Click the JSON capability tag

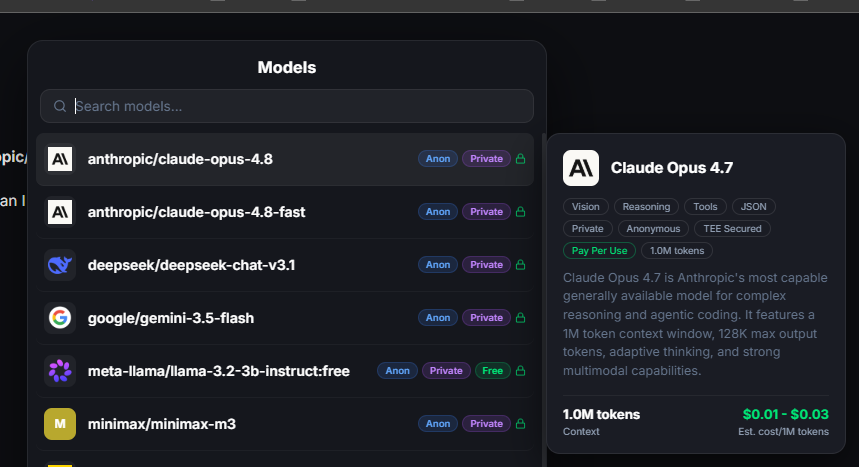click(x=753, y=207)
